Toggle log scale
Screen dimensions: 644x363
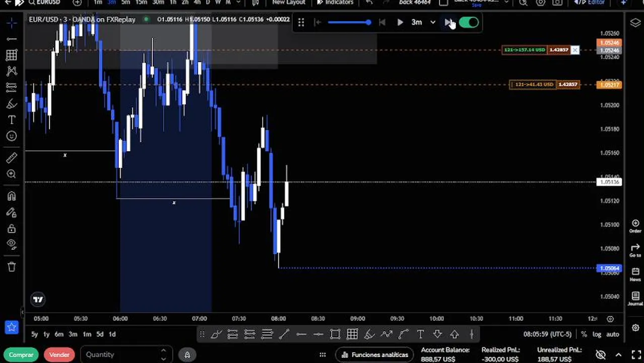click(x=597, y=334)
